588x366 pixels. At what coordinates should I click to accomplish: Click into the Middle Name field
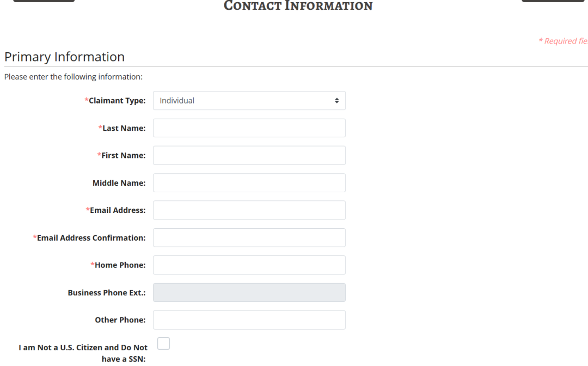click(x=249, y=182)
